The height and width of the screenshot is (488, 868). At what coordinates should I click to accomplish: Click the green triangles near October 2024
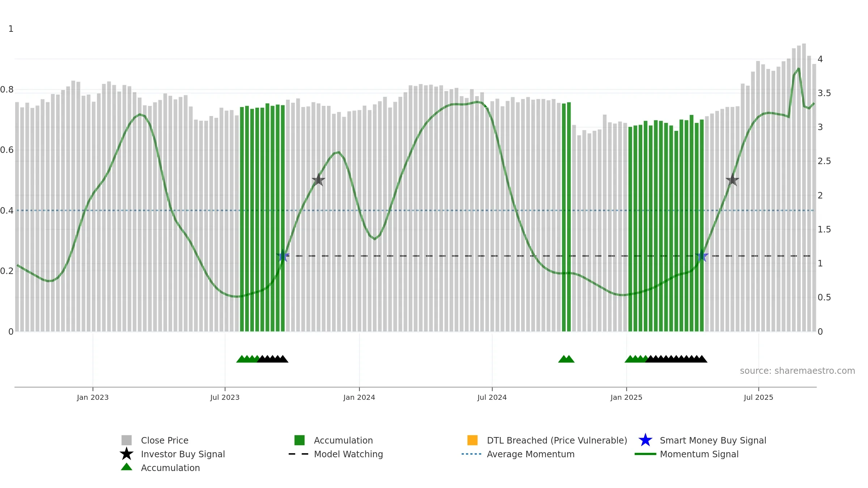(566, 359)
